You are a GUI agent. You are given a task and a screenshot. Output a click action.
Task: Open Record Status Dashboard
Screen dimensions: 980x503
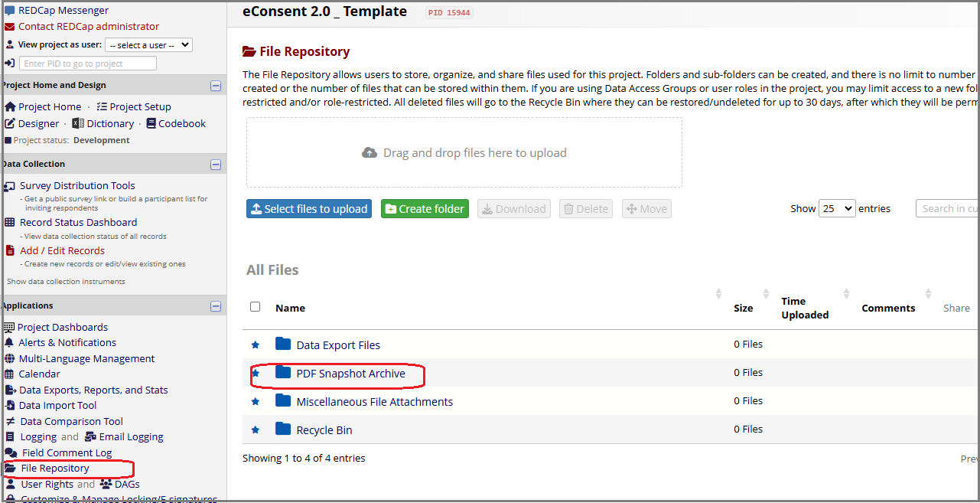point(77,222)
